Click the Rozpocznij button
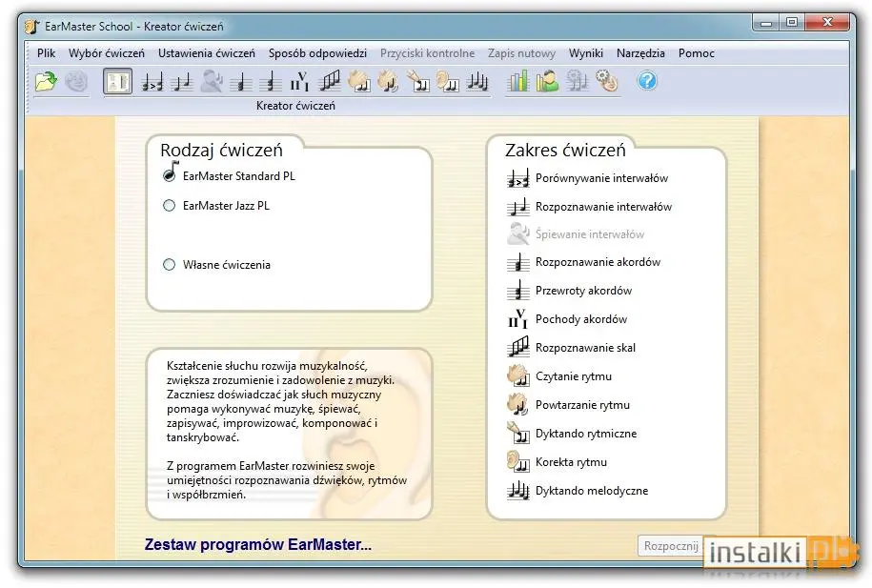Image resolution: width=872 pixels, height=588 pixels. 671,546
